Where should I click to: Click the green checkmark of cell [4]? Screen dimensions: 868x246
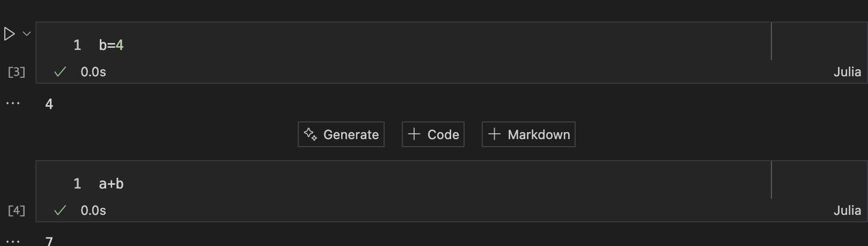tap(60, 211)
